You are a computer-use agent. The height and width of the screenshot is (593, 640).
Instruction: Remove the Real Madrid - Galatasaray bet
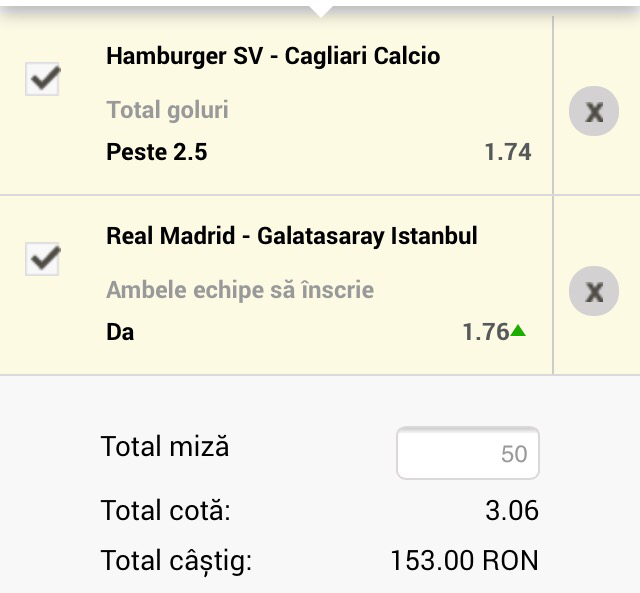(x=594, y=291)
